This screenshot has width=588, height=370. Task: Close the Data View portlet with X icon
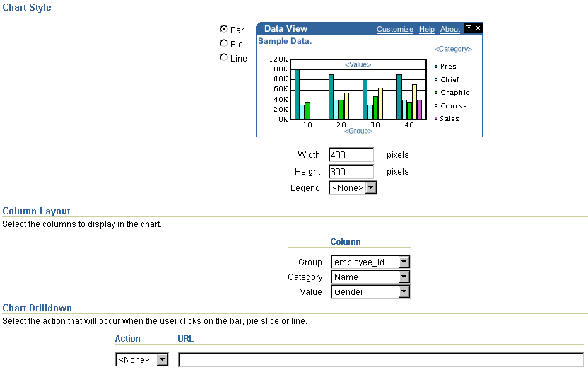coord(478,28)
